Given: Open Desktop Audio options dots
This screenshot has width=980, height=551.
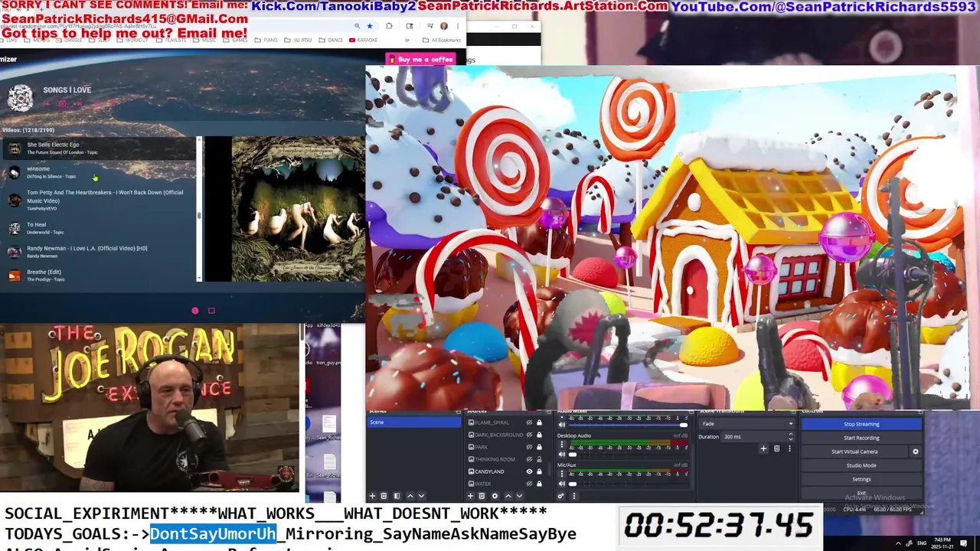Looking at the screenshot, I should pyautogui.click(x=562, y=444).
